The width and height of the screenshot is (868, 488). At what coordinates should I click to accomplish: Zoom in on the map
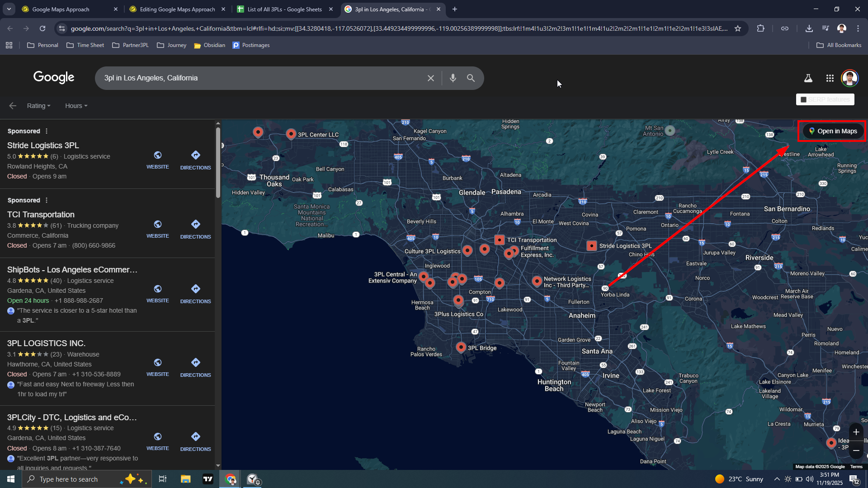856,432
